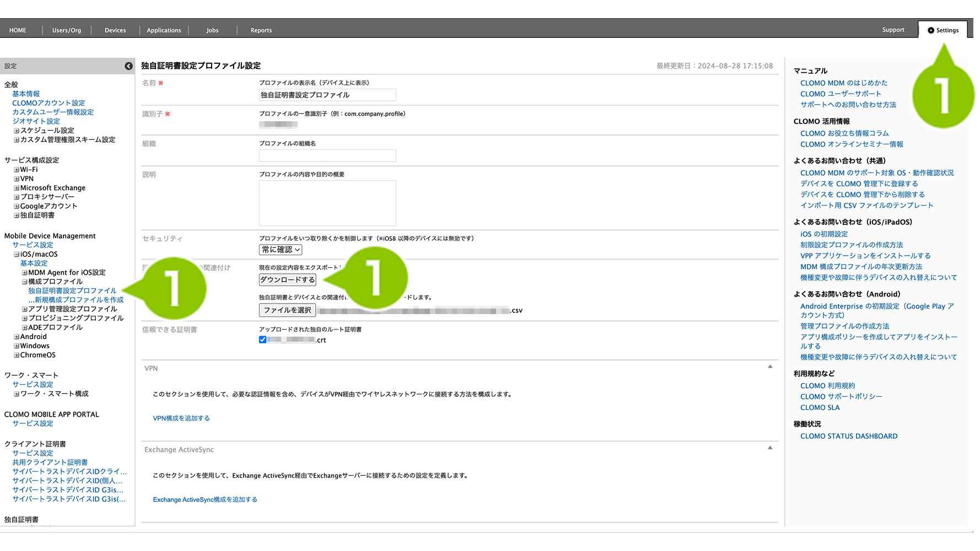The width and height of the screenshot is (980, 551).
Task: Switch to the Applications tab
Action: [x=164, y=30]
